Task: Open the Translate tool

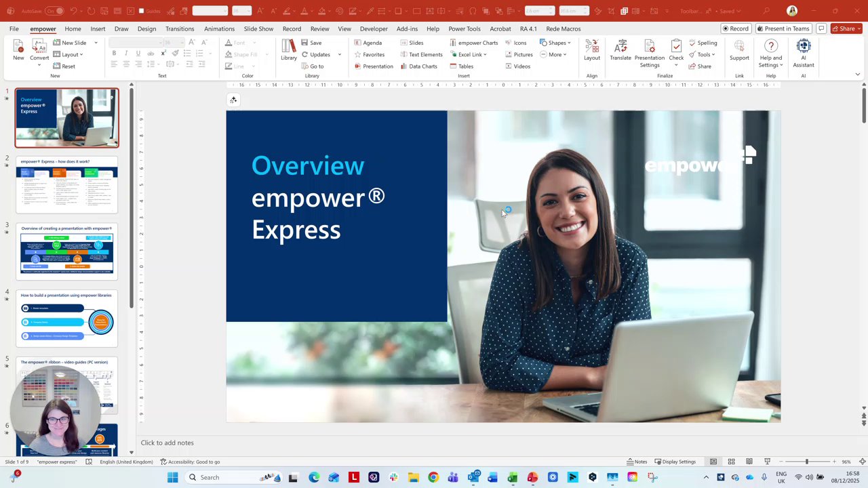Action: coord(620,49)
